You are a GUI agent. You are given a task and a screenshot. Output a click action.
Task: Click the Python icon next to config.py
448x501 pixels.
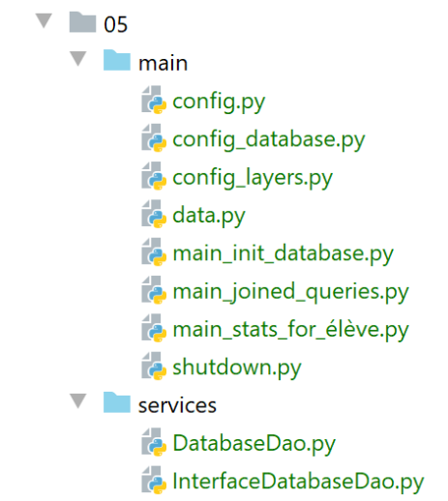pyautogui.click(x=154, y=100)
